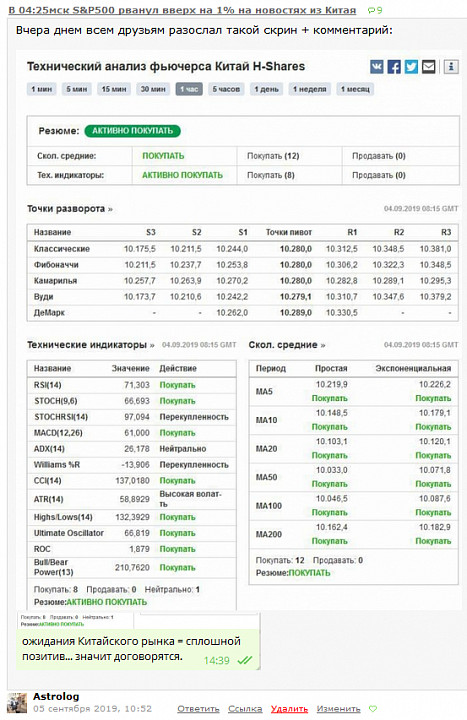This screenshot has width=467, height=720.
Task: Select the 1 неделя timeframe tab
Action: [310, 89]
